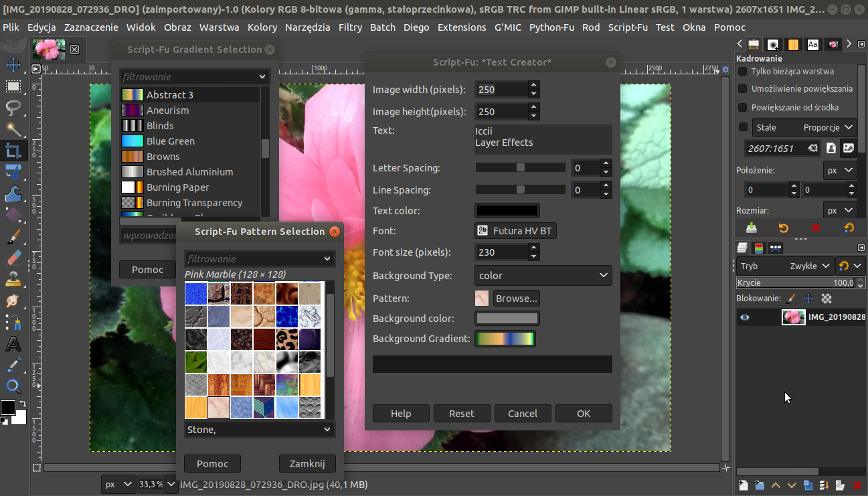Delete layer with red X icon
Screen dimensions: 868x496
[x=857, y=485]
